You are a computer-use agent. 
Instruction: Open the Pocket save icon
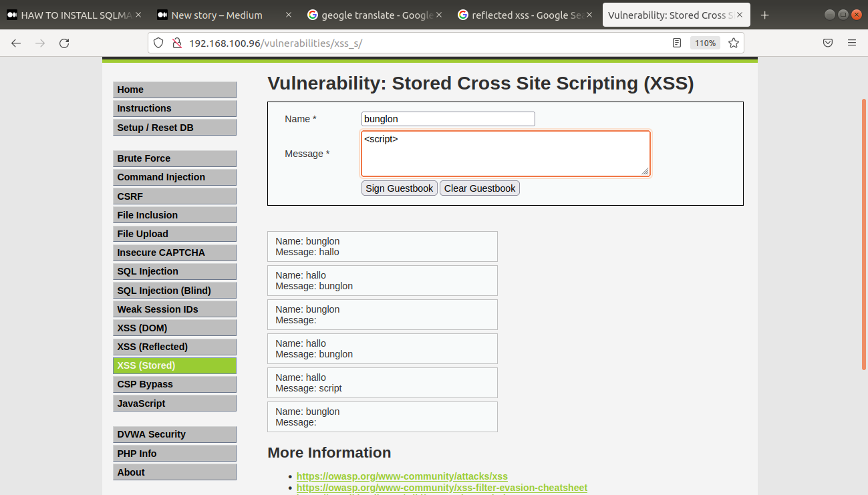[x=827, y=43]
